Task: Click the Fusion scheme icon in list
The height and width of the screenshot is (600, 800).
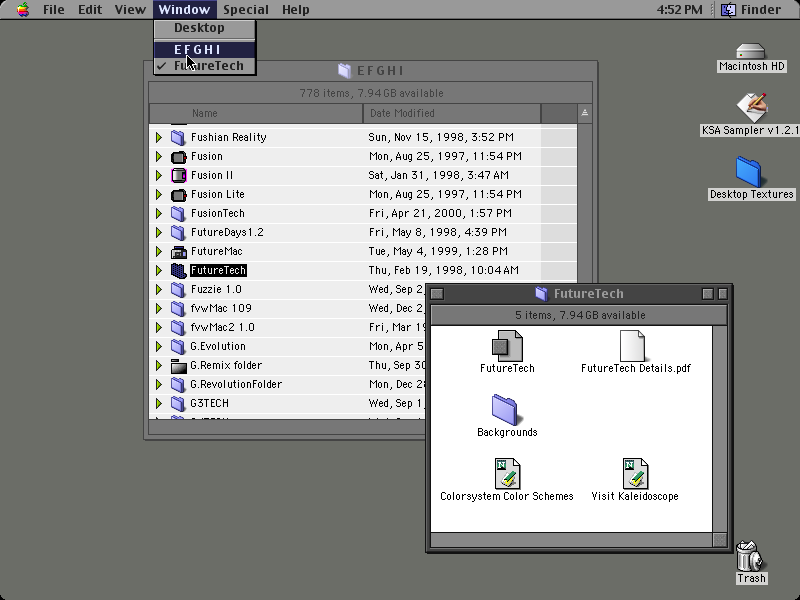Action: click(x=178, y=156)
